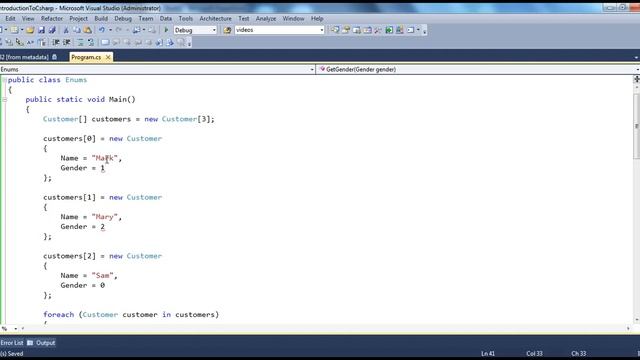Click the editor split window handle
The height and width of the screenshot is (360, 640).
(x=636, y=79)
